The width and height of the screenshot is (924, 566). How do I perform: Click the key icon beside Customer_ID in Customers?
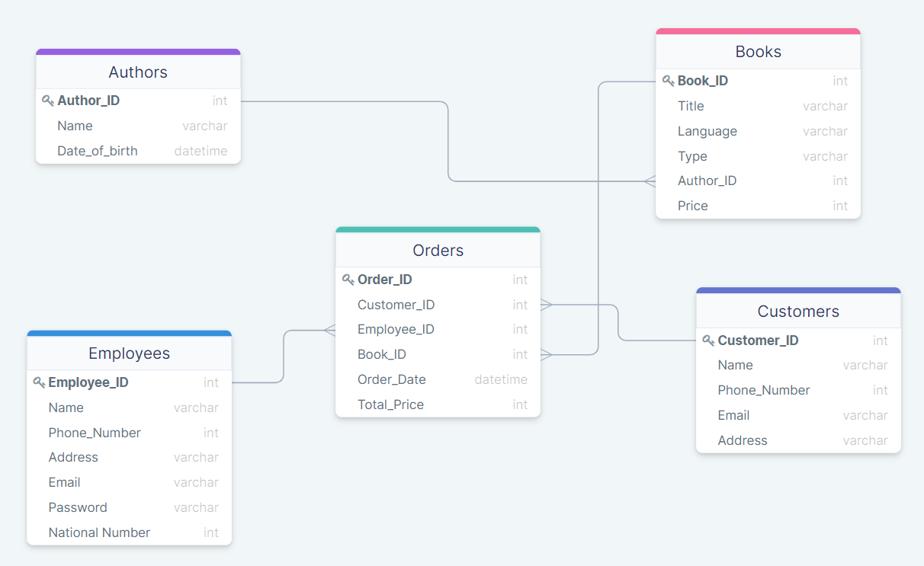[x=708, y=341]
